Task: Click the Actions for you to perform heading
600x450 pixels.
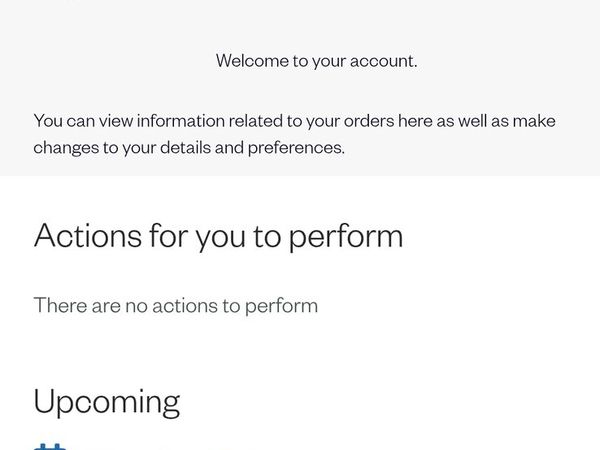Action: (218, 237)
